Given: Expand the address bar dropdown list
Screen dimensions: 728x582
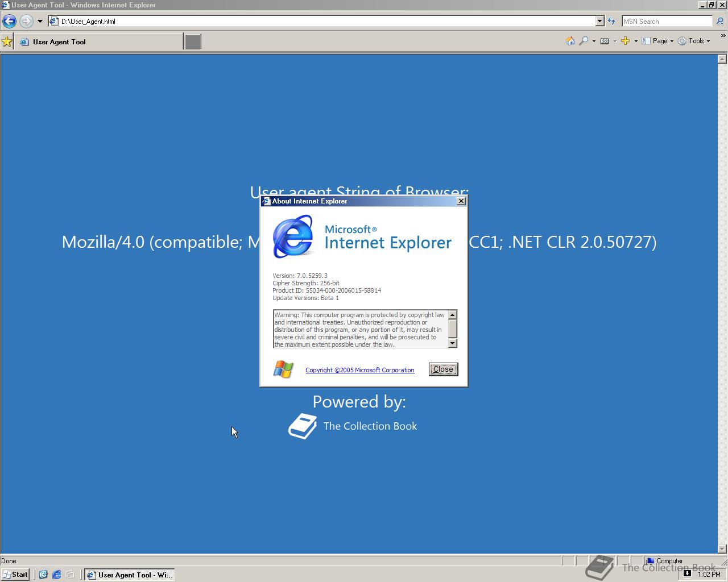Looking at the screenshot, I should (599, 22).
